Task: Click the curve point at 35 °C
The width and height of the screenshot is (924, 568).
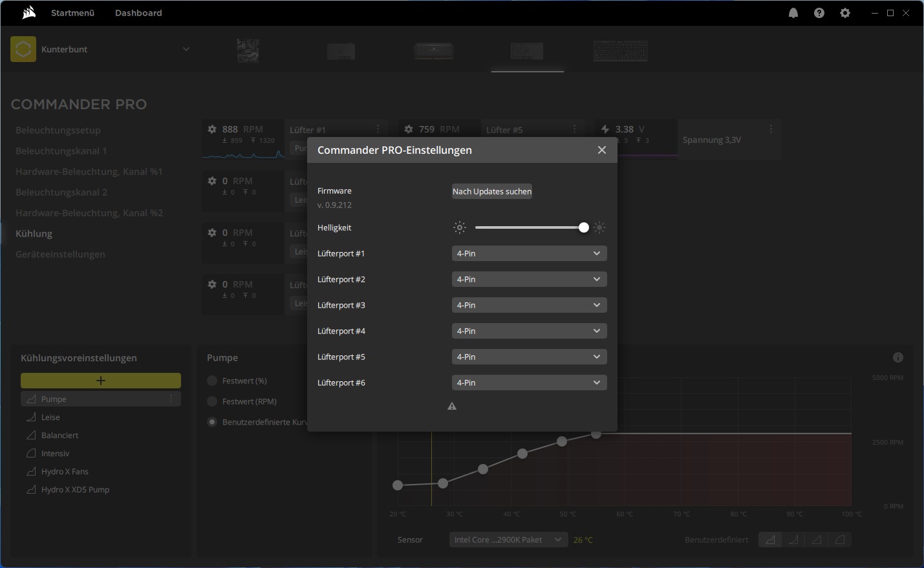Action: [x=483, y=469]
